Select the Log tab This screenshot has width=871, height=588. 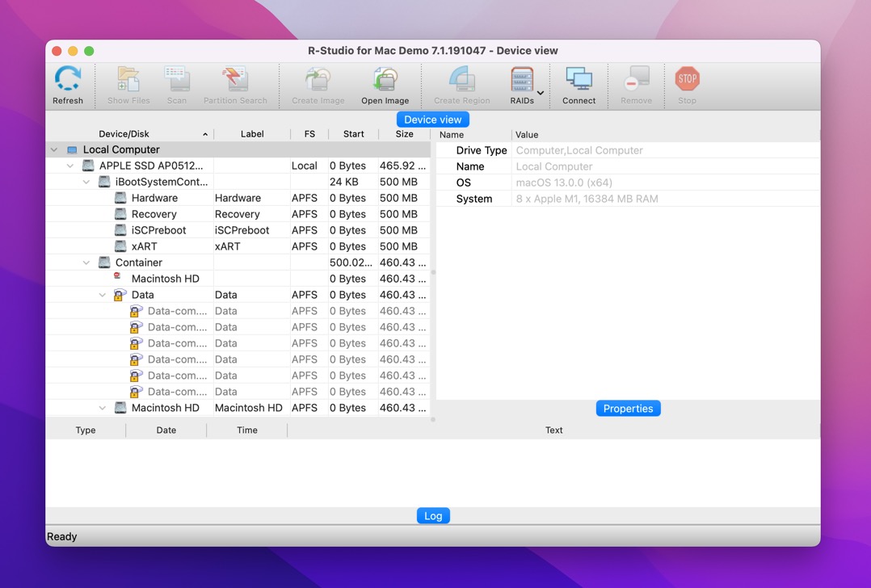coord(433,516)
